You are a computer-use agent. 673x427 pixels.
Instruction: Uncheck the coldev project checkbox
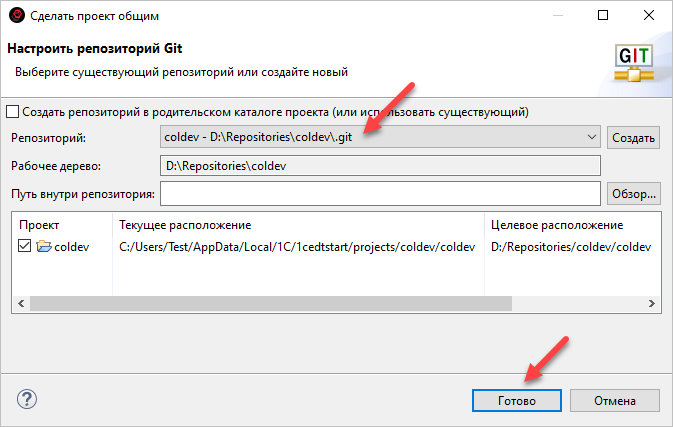coord(25,247)
